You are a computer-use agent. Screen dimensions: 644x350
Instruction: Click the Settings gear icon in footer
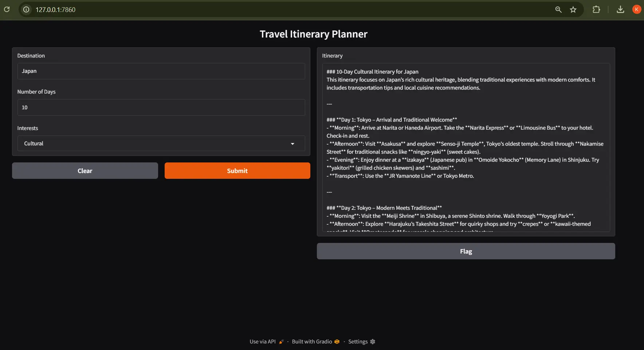click(372, 342)
